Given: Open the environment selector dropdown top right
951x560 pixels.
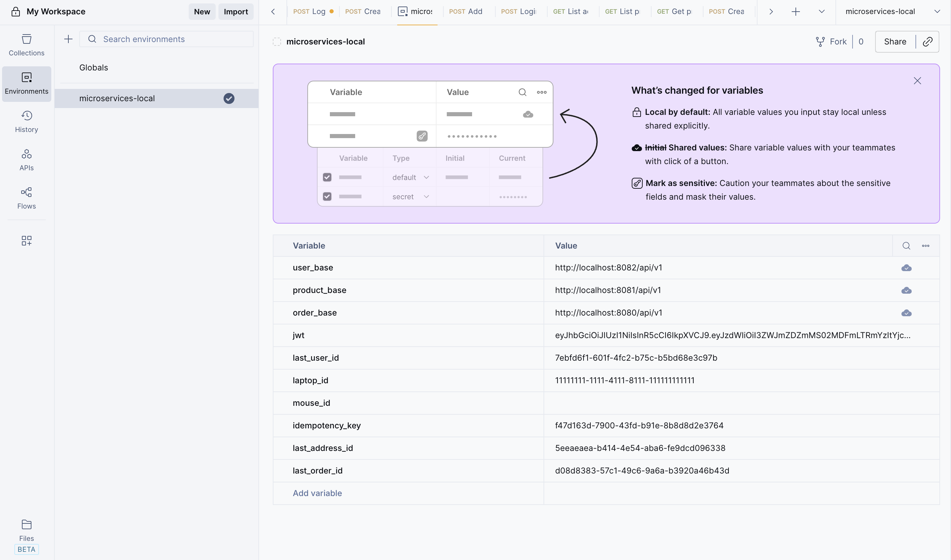Looking at the screenshot, I should [938, 11].
